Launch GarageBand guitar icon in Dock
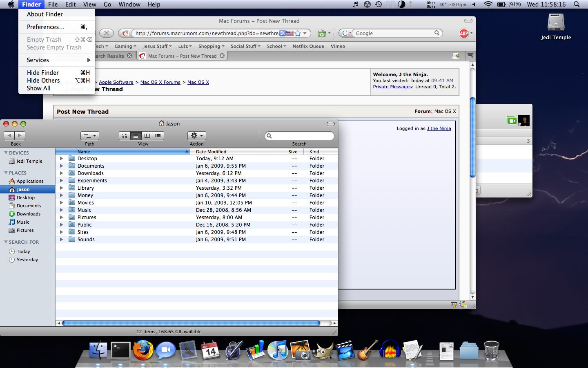The image size is (588, 368). [x=367, y=350]
